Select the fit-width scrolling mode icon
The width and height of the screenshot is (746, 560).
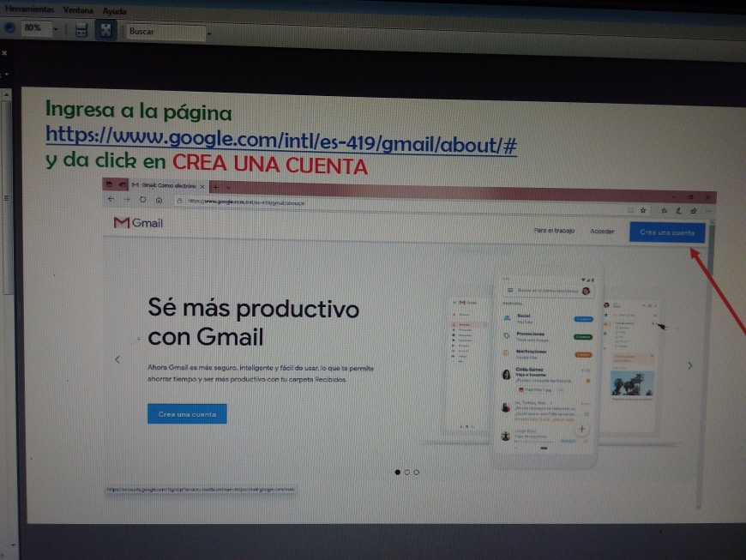pyautogui.click(x=81, y=31)
